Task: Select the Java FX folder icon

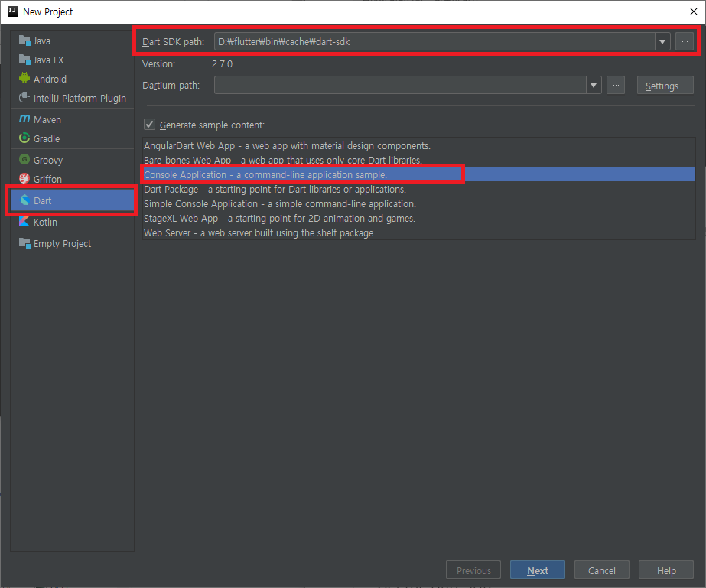Action: click(24, 60)
